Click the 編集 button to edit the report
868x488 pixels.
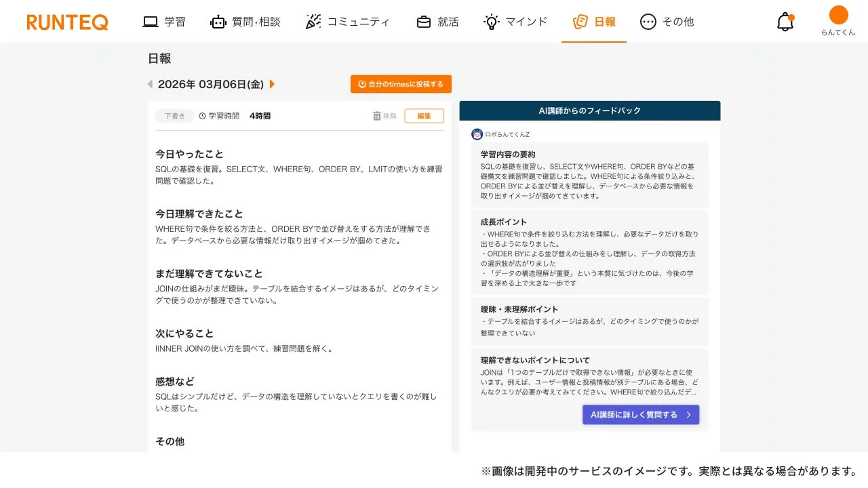click(x=424, y=116)
